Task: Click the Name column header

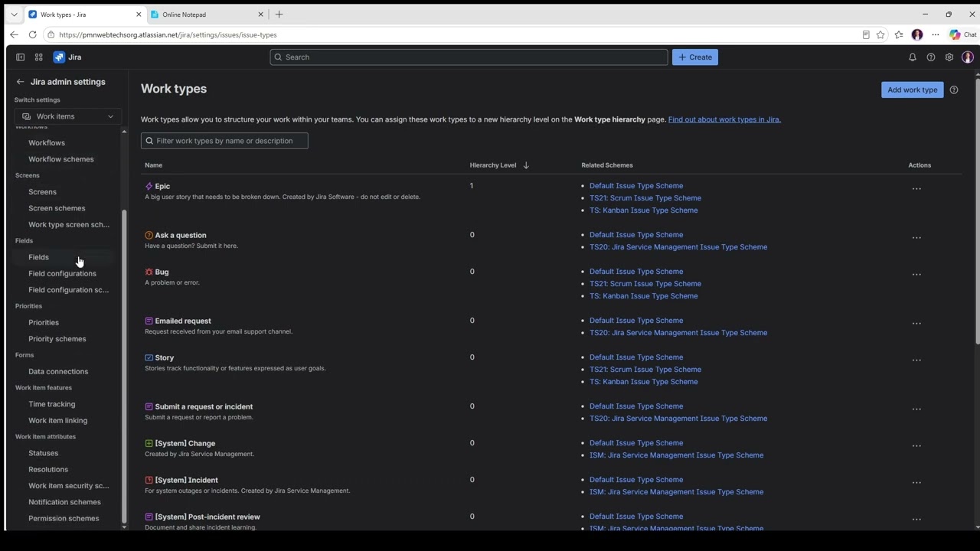Action: coord(153,165)
